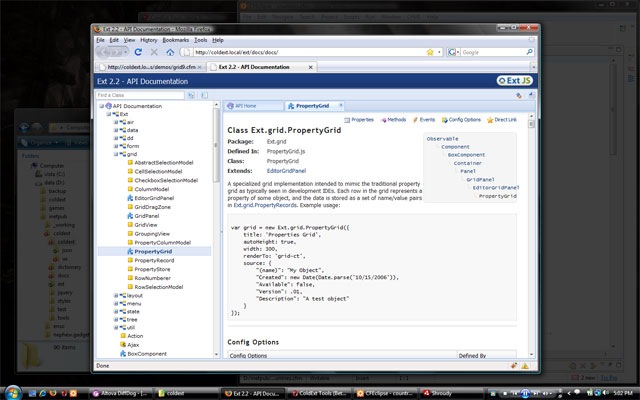Click the Properties icon in the class toolbar

pyautogui.click(x=347, y=120)
